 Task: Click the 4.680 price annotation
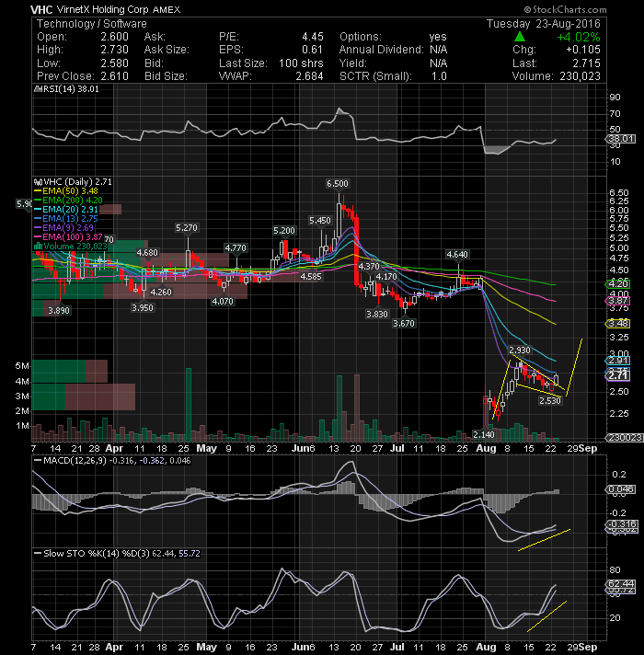147,253
